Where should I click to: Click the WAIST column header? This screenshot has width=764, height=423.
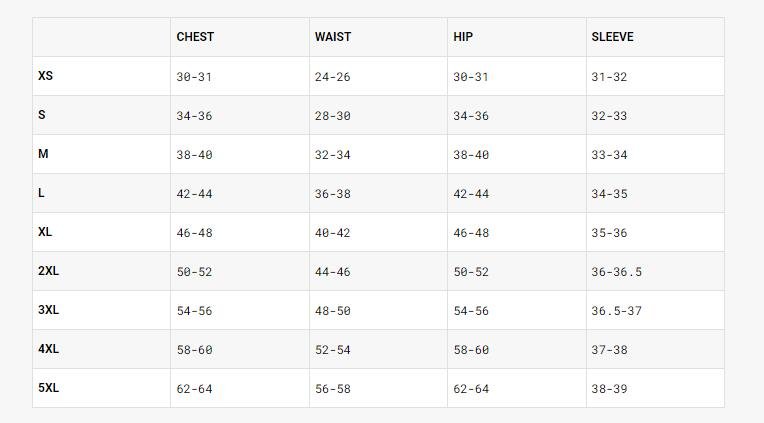tap(333, 37)
